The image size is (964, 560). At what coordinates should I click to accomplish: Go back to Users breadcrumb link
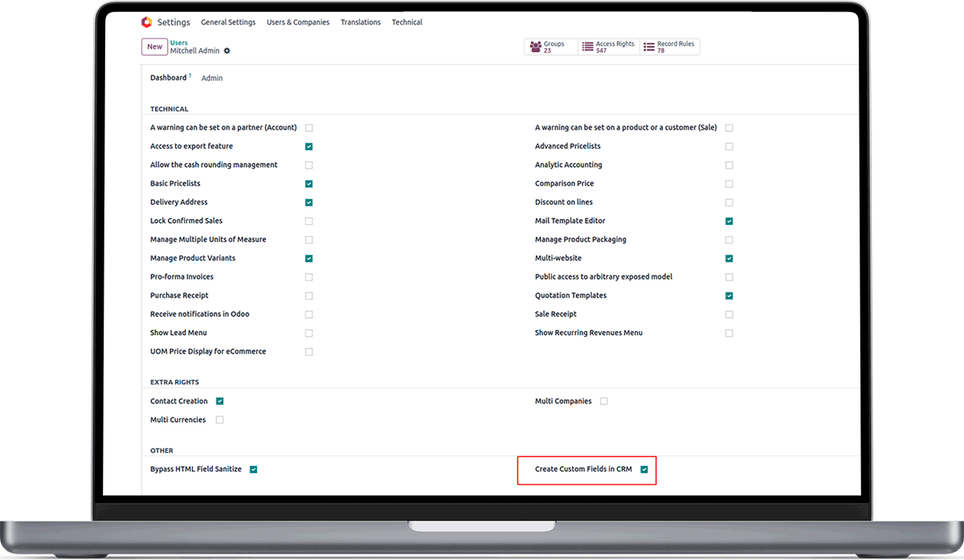pos(178,43)
